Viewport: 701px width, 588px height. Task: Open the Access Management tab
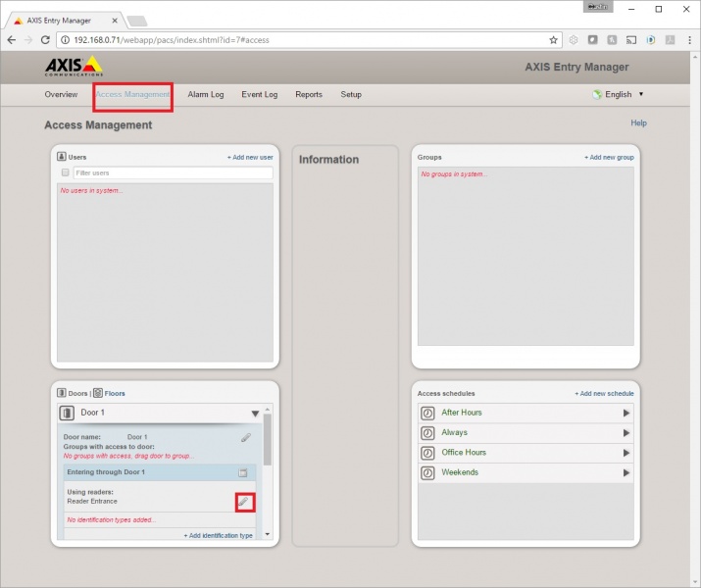point(132,95)
